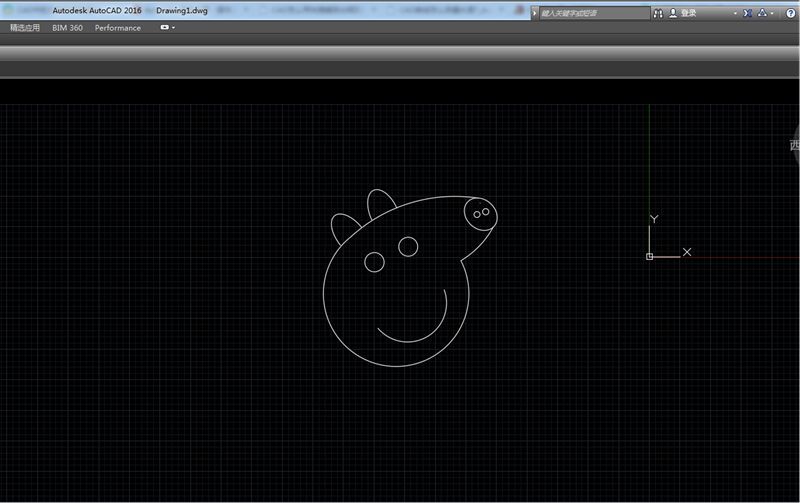800x503 pixels.
Task: Open the Performance ribbon tab
Action: (x=117, y=28)
